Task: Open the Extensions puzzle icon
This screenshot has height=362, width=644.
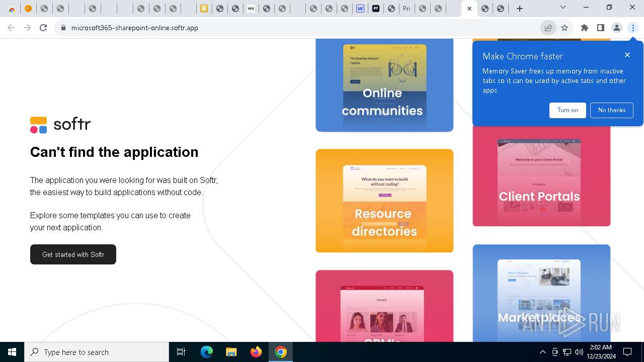Action: point(585,28)
